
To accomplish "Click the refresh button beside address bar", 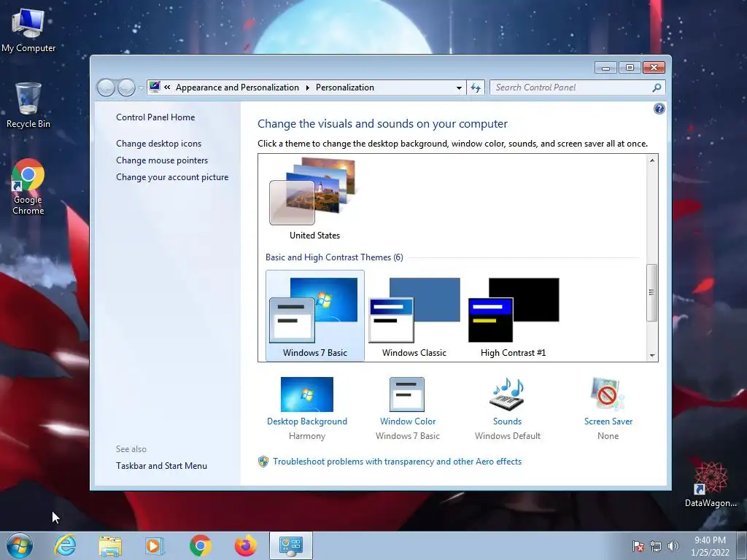I will tap(476, 87).
